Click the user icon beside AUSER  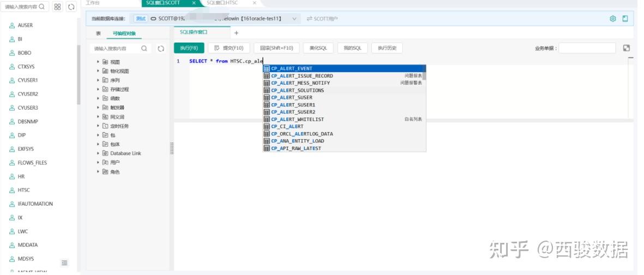tap(12, 26)
